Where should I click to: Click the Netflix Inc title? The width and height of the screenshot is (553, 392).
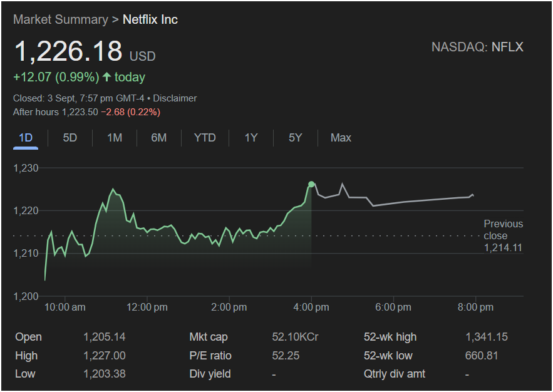click(150, 19)
